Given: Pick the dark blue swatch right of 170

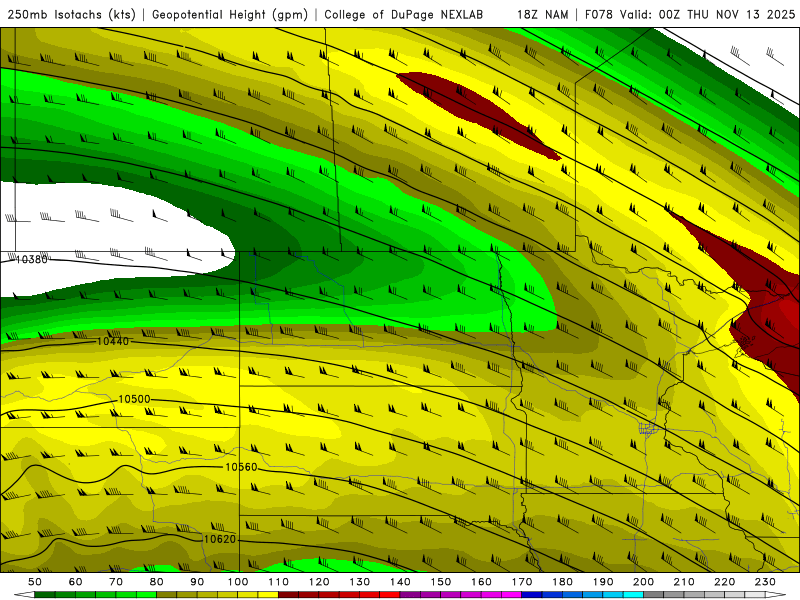Looking at the screenshot, I should coord(532,594).
